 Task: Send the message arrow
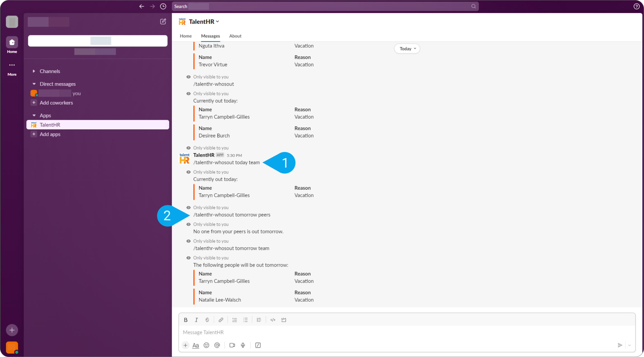[620, 345]
